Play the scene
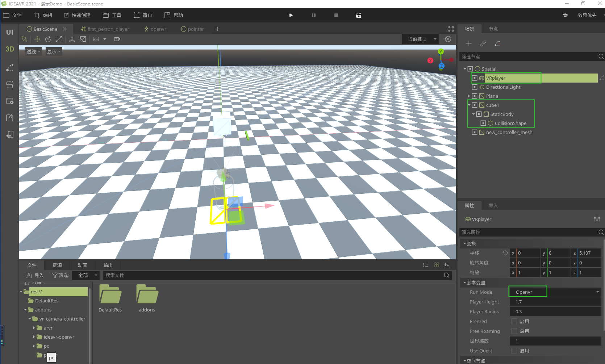 point(291,15)
